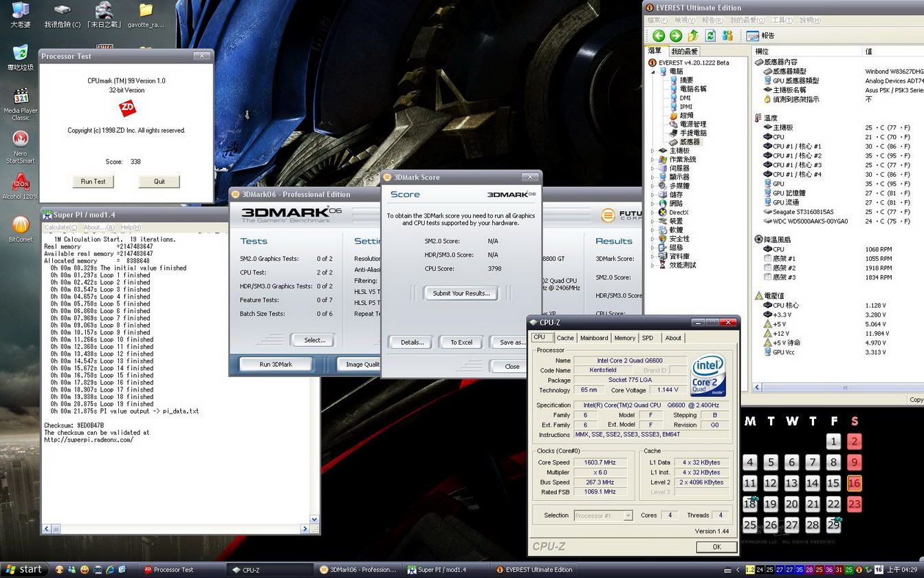This screenshot has height=578, width=924.
Task: Click the Super PI vertical scrollbar down arrow
Action: [x=315, y=520]
